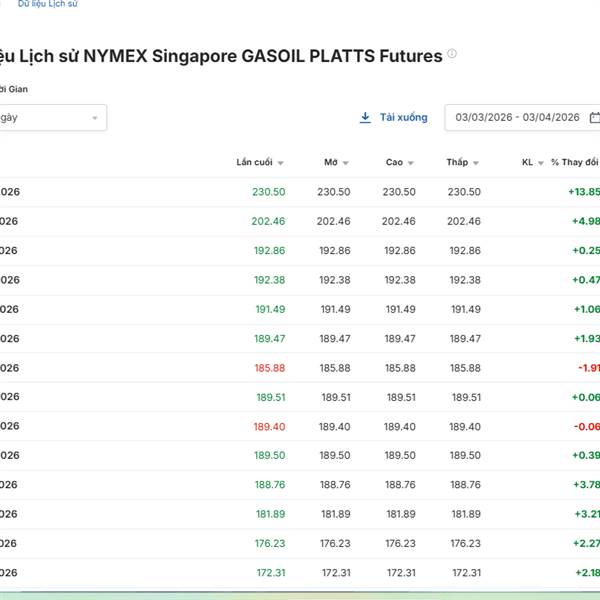Click the info icon beside the Futures title
600x600 pixels.
(452, 53)
